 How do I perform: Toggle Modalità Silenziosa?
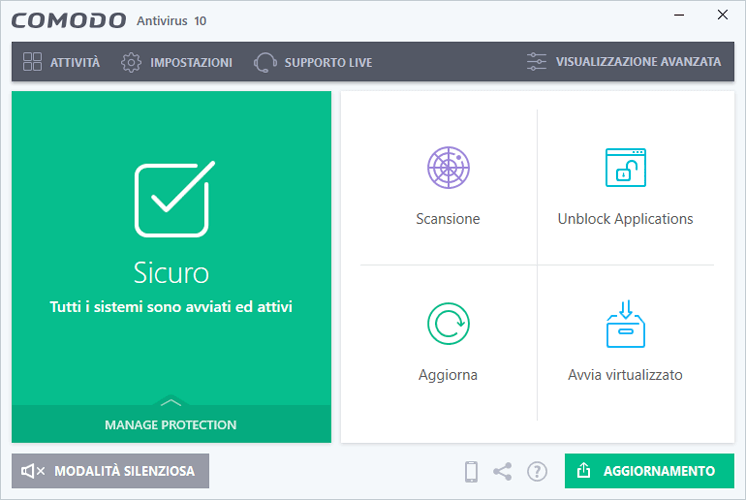[x=110, y=471]
